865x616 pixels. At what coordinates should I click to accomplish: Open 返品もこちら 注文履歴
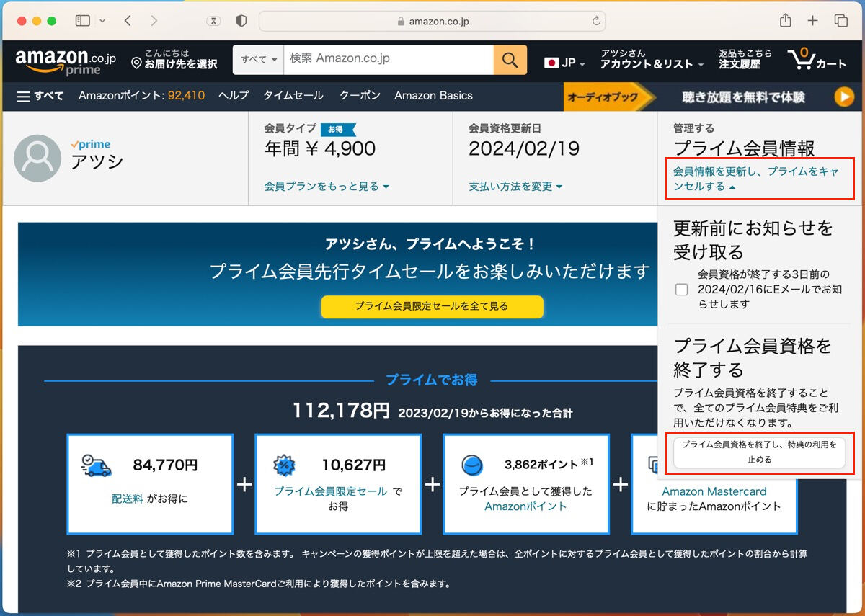click(745, 59)
